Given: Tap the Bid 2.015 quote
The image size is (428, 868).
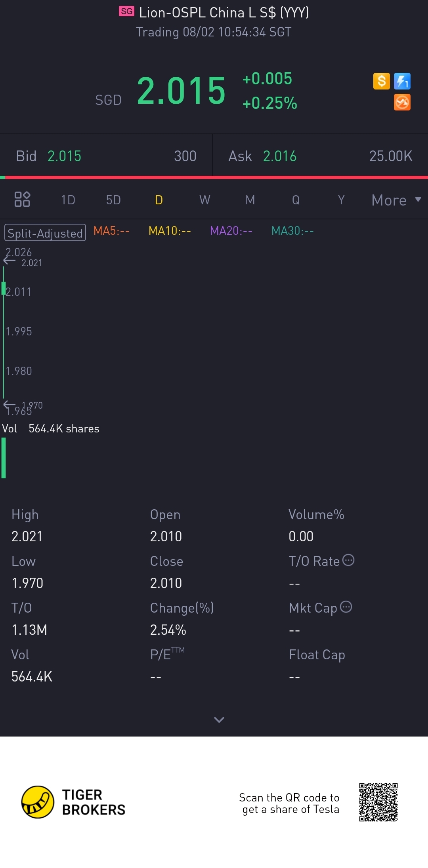Looking at the screenshot, I should click(106, 156).
